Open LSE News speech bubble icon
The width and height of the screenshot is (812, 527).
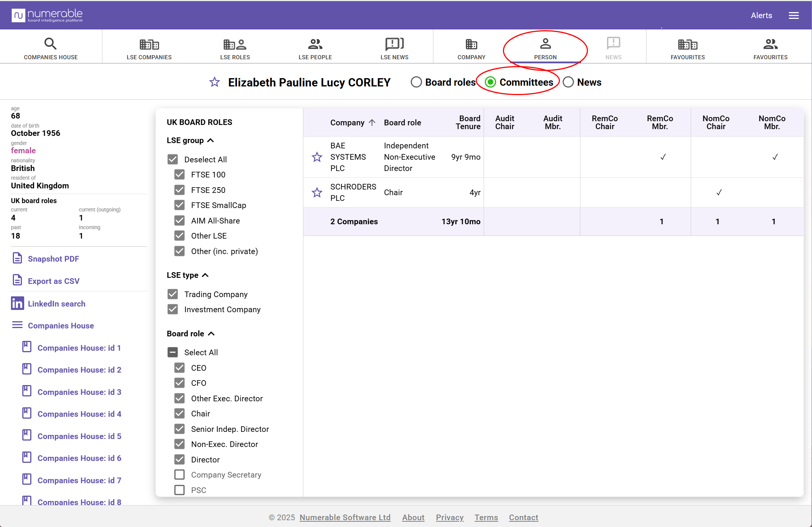[x=394, y=44]
